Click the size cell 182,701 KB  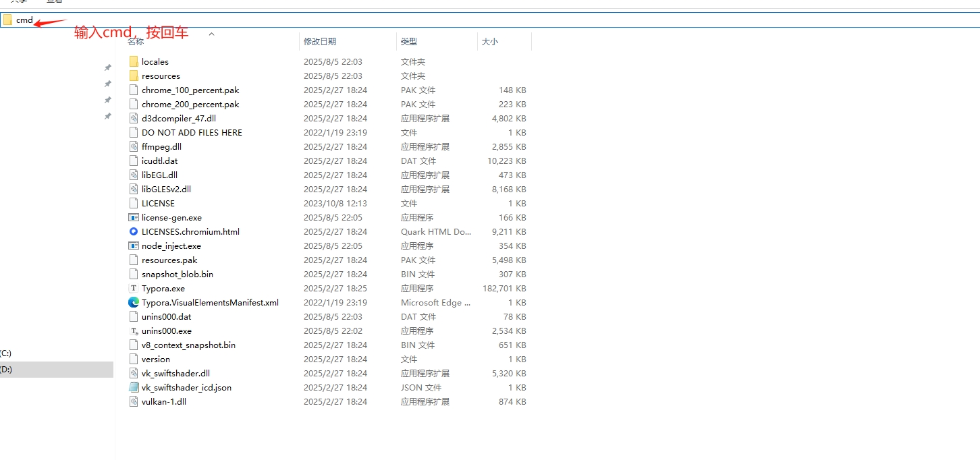pyautogui.click(x=505, y=289)
